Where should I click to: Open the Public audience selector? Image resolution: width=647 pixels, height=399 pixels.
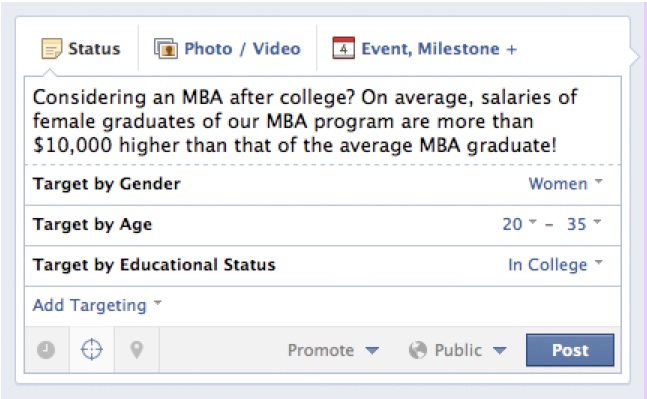click(x=458, y=350)
